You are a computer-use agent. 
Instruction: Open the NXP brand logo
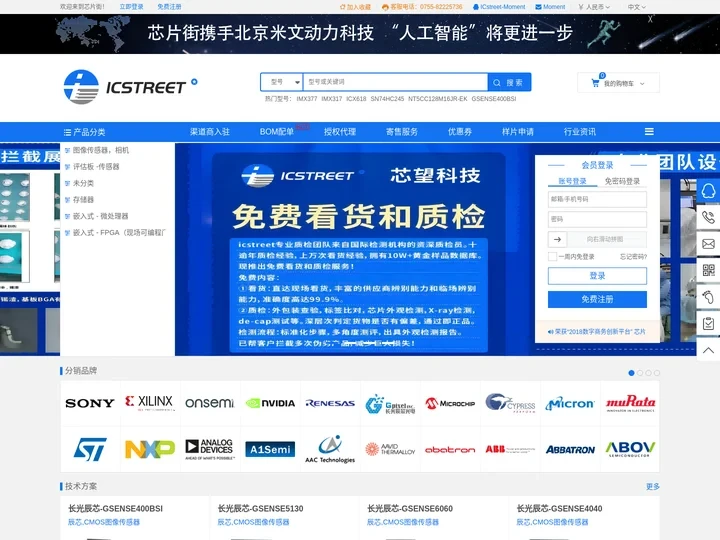(150, 449)
